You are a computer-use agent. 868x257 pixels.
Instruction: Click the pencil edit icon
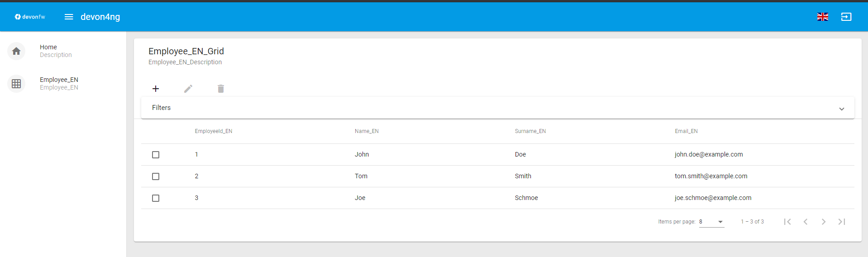coord(188,89)
